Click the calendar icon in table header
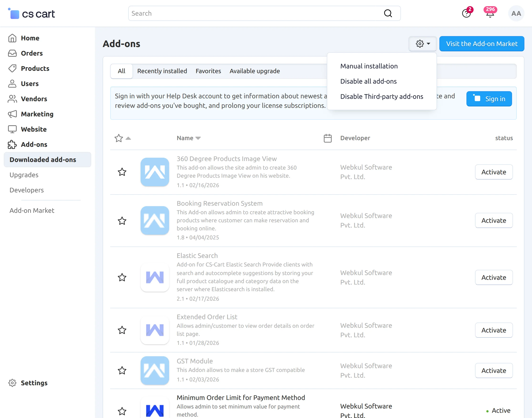 click(328, 138)
